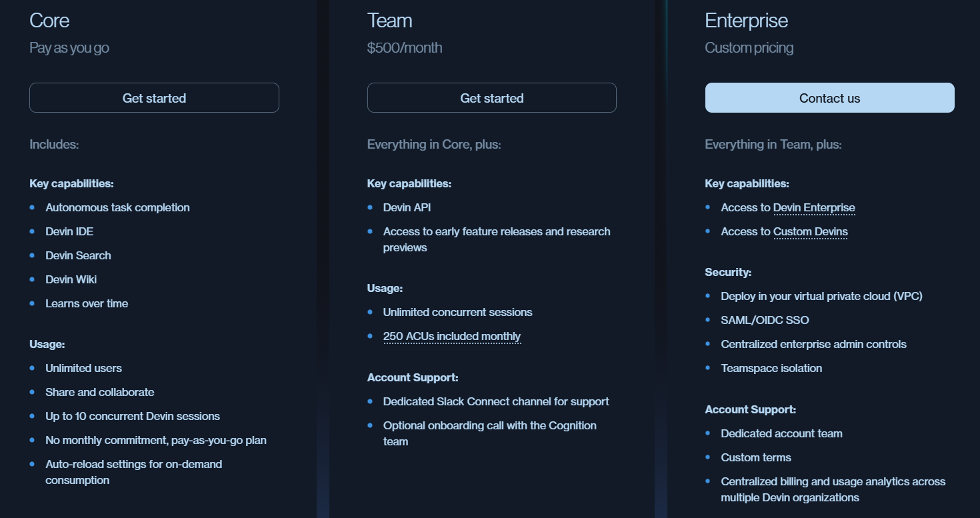Click Up to 10 concurrent Devin sessions
The height and width of the screenshot is (518, 980).
click(x=133, y=416)
